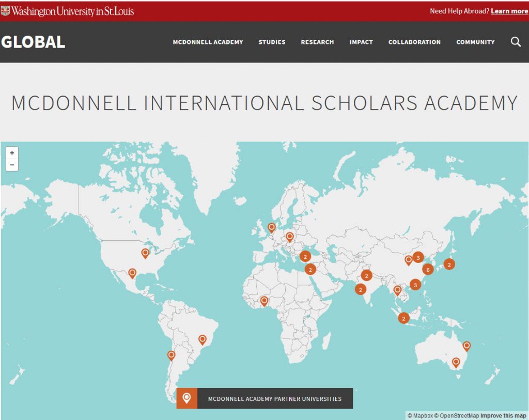529x420 pixels.
Task: Select the map pin in Mexico
Action: click(x=132, y=273)
